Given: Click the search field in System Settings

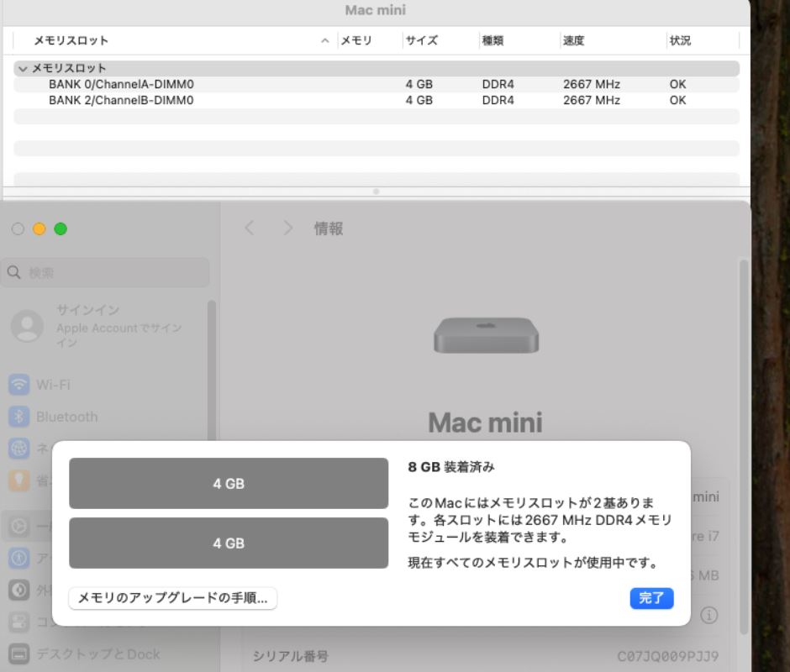Looking at the screenshot, I should click(105, 272).
